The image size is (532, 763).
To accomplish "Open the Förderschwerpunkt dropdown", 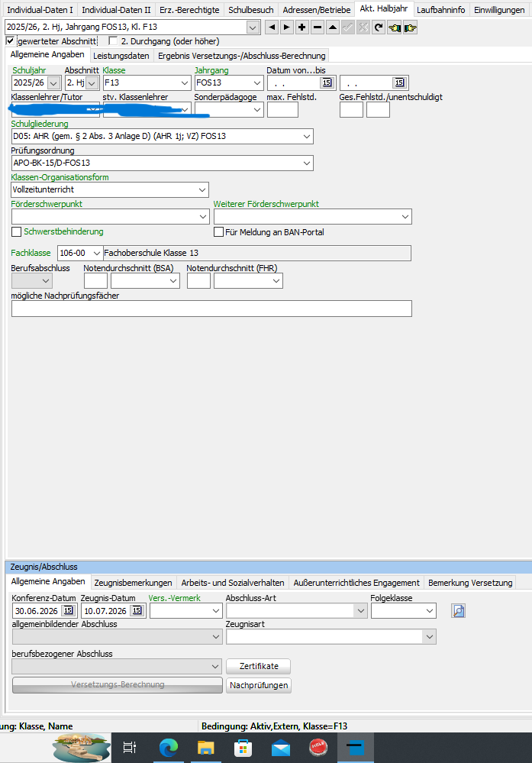I will pyautogui.click(x=203, y=217).
